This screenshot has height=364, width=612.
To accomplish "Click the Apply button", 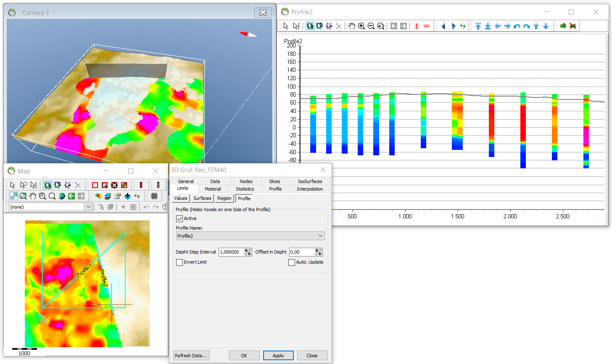I will click(278, 356).
